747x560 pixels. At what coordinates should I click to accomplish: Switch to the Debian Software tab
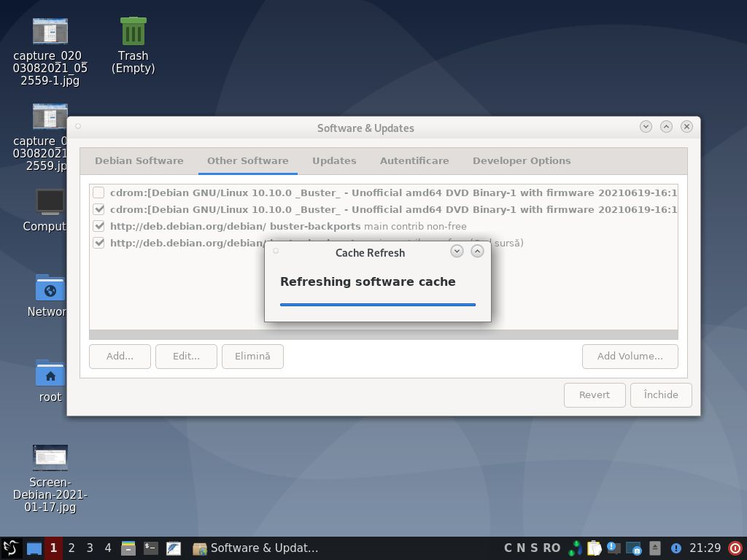click(x=139, y=161)
